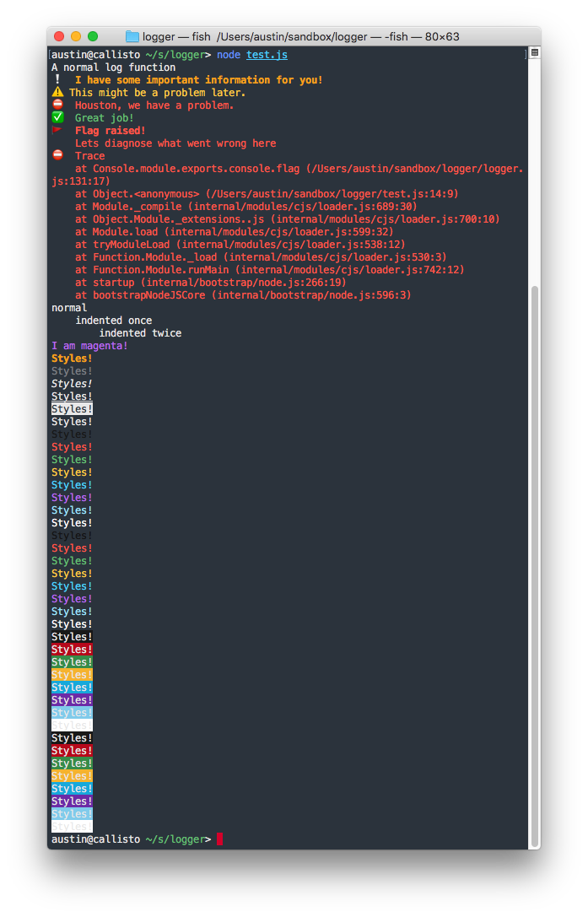Click the inverted white-background 'Styles!' below the underlined one

pos(72,409)
